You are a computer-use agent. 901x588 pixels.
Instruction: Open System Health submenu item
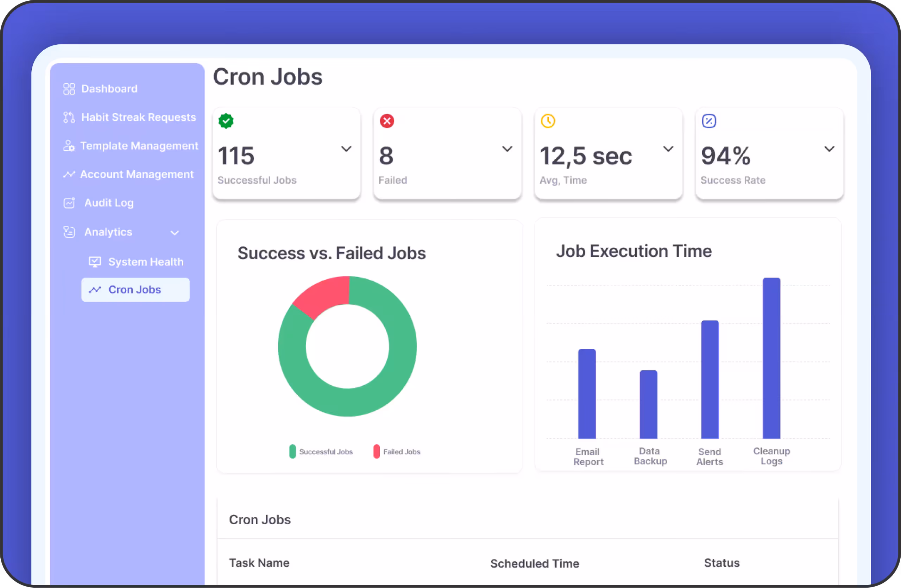(146, 262)
